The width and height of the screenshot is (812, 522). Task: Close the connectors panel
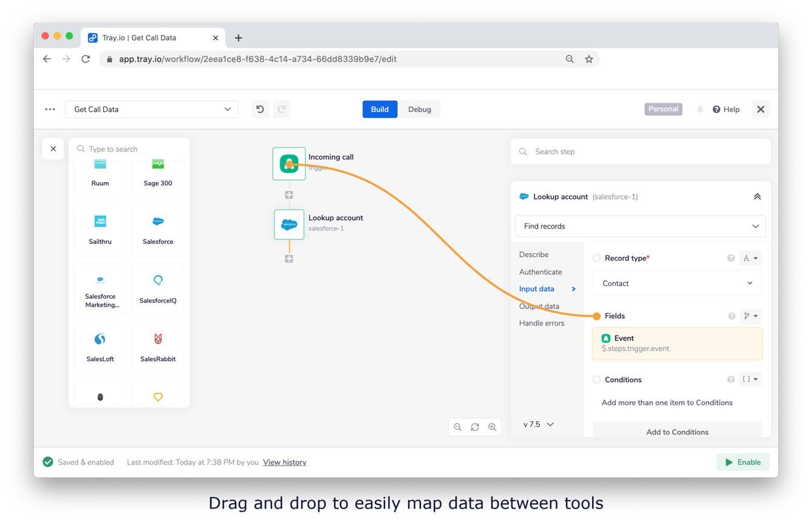click(53, 149)
